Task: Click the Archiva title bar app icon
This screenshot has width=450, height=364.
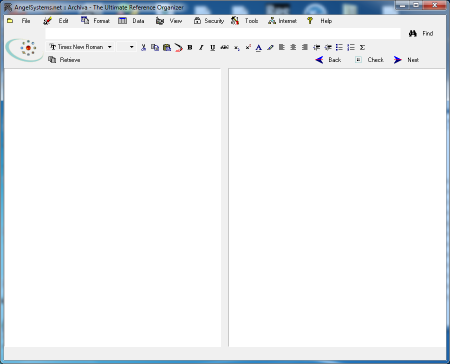Action: click(8, 7)
